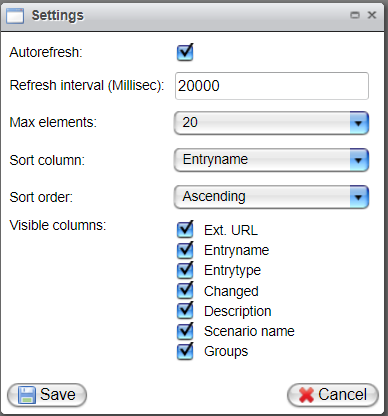388x416 pixels.
Task: Click the 'Sort column:' label
Action: [x=47, y=160]
